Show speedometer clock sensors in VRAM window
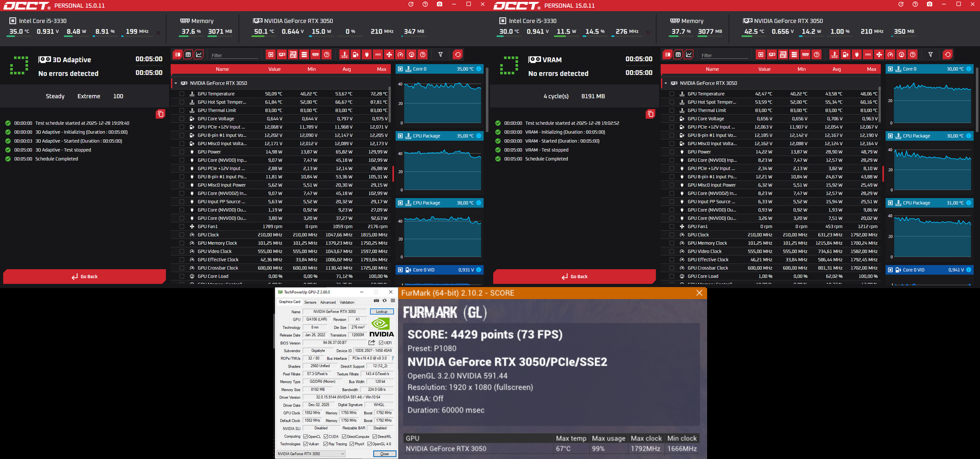The image size is (980, 459). pos(890,55)
